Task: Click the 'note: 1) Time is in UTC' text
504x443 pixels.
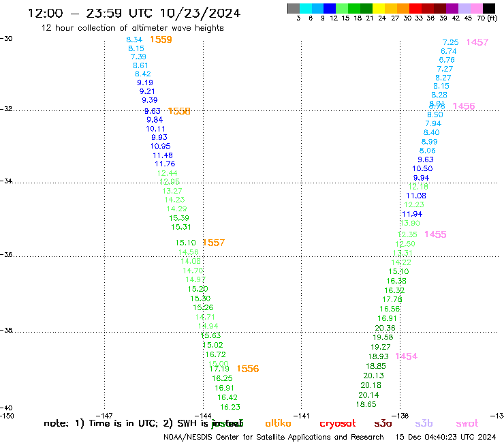Action: (x=101, y=423)
